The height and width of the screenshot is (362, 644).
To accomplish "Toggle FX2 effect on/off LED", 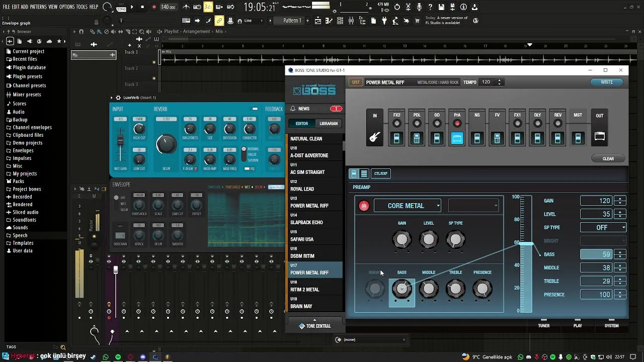I will pos(396,123).
